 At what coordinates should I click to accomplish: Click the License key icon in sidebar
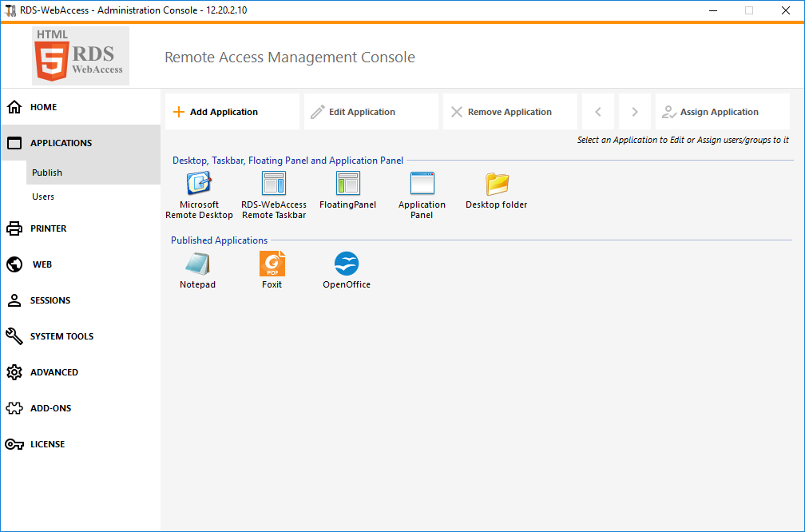(14, 444)
